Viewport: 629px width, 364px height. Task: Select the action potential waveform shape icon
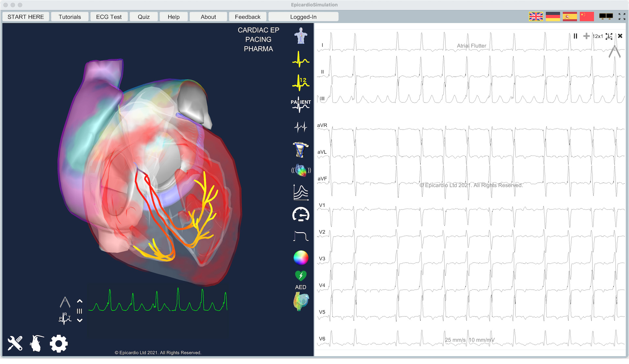click(x=300, y=236)
